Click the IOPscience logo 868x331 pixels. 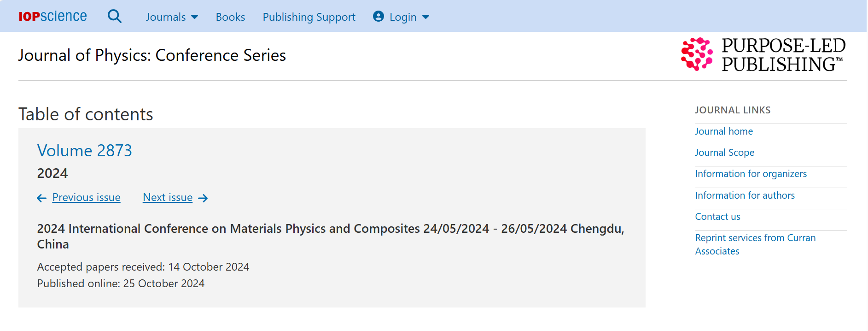52,16
